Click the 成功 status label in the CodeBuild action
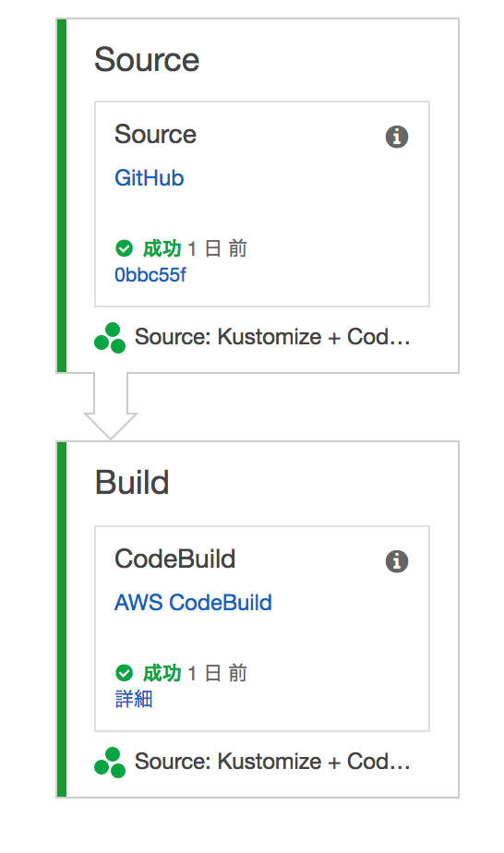The height and width of the screenshot is (853, 504). coord(162,673)
